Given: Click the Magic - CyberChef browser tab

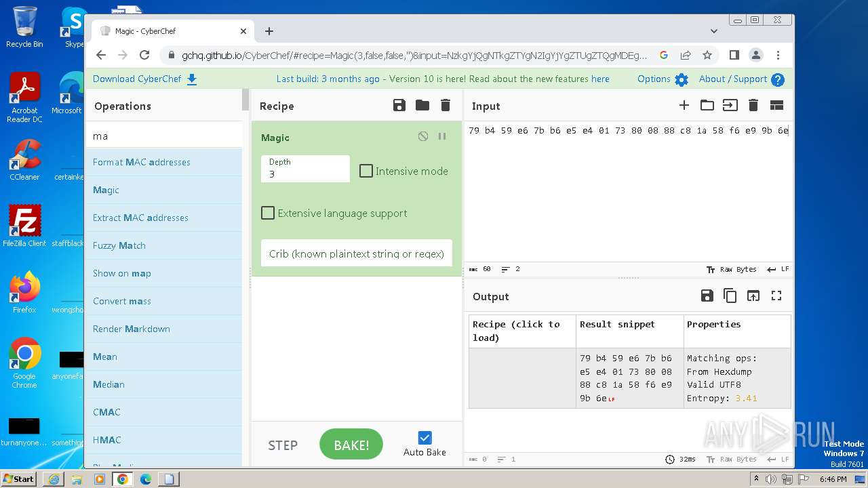Looking at the screenshot, I should point(173,31).
